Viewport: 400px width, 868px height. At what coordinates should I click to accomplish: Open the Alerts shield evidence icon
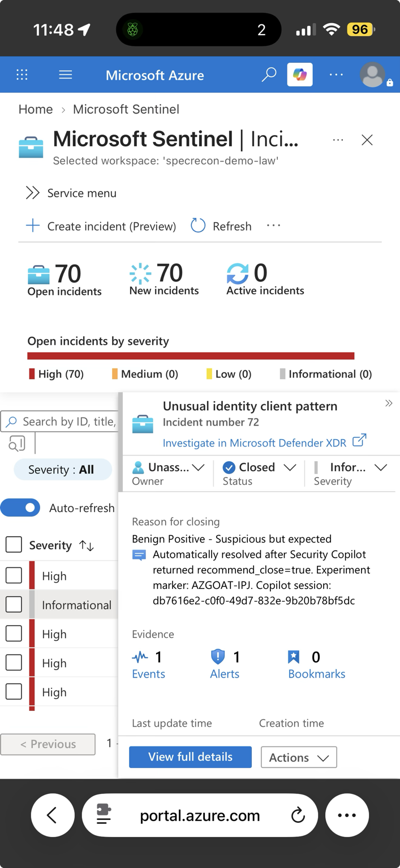pyautogui.click(x=218, y=657)
